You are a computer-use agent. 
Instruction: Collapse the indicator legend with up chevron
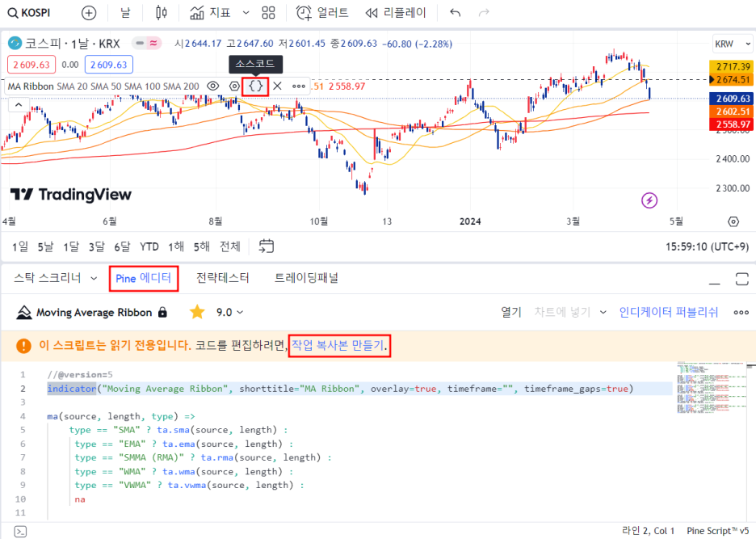pos(19,105)
